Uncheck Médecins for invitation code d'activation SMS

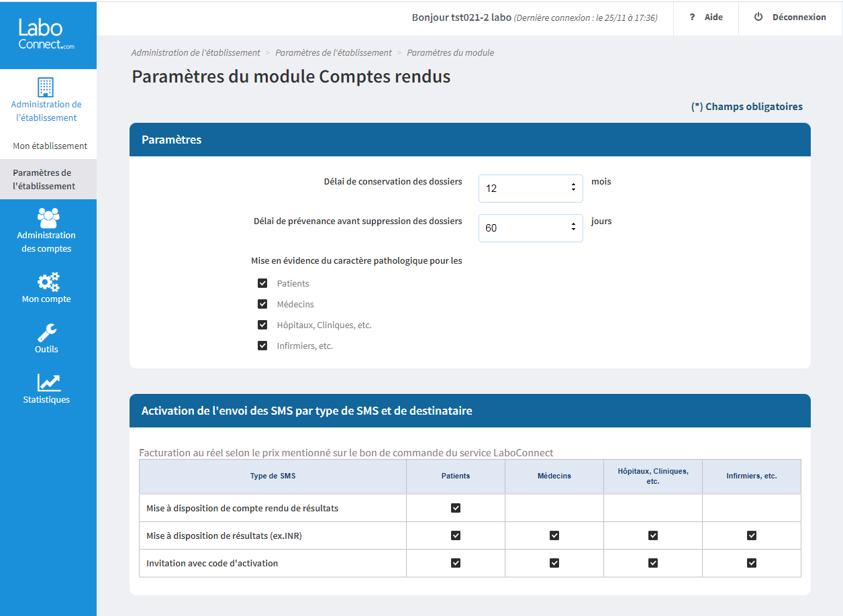tap(554, 563)
